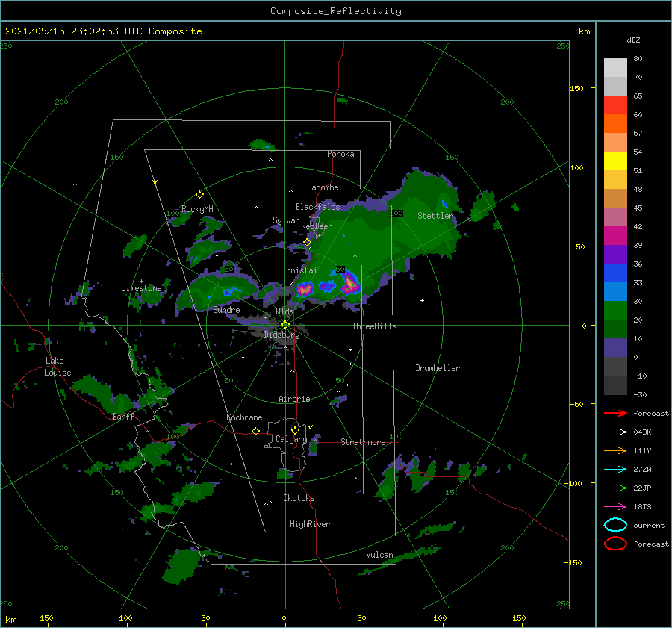The height and width of the screenshot is (628, 672).
Task: Click the Ponoka label
Action: (x=340, y=154)
